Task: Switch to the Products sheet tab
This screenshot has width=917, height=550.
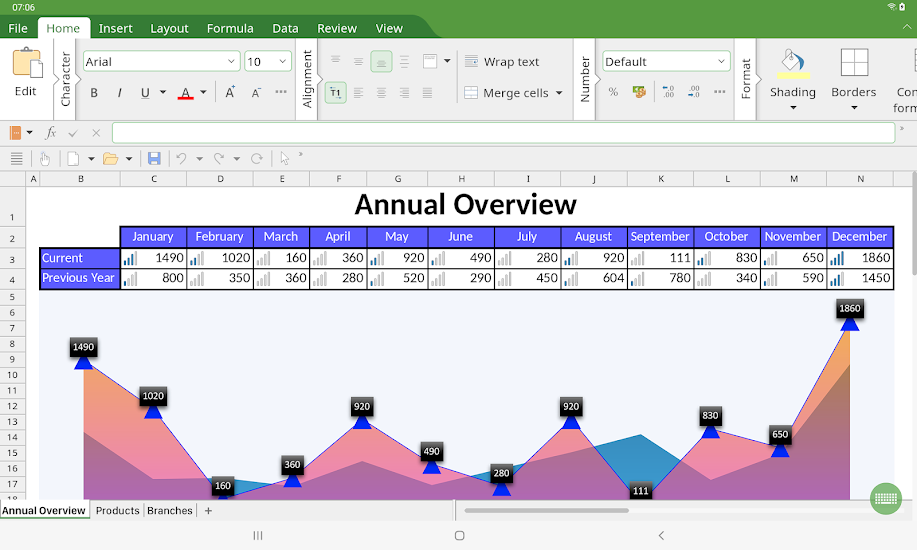Action: 117,511
